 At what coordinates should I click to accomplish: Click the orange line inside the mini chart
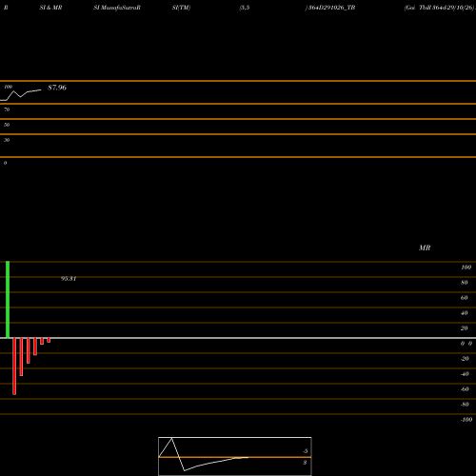point(235,457)
